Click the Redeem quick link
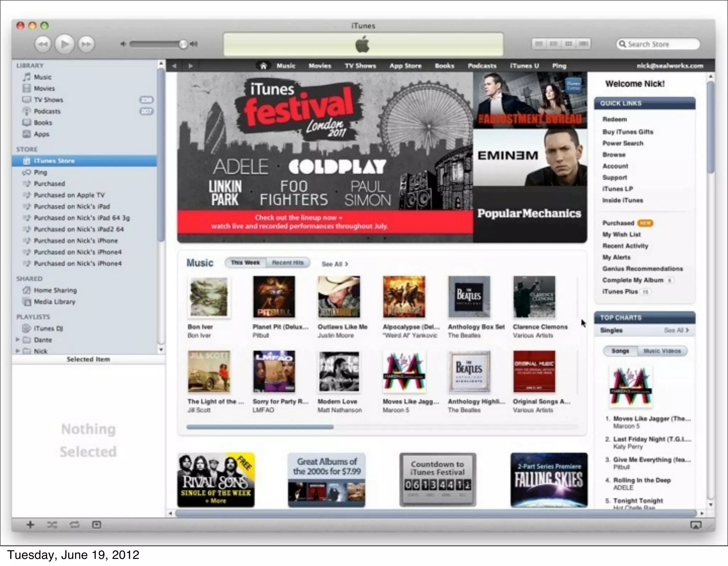The height and width of the screenshot is (566, 728). [x=614, y=119]
